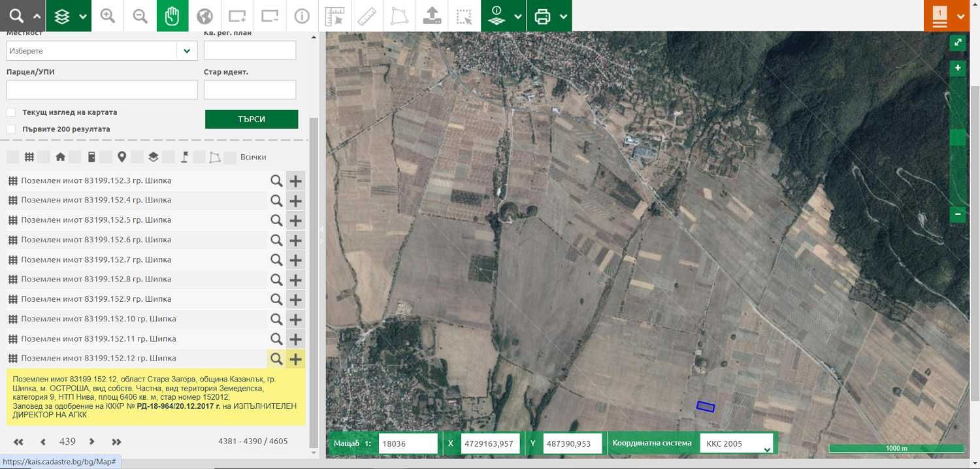Check the box before the location pin filter icon
This screenshot has width=980, height=469.
106,157
